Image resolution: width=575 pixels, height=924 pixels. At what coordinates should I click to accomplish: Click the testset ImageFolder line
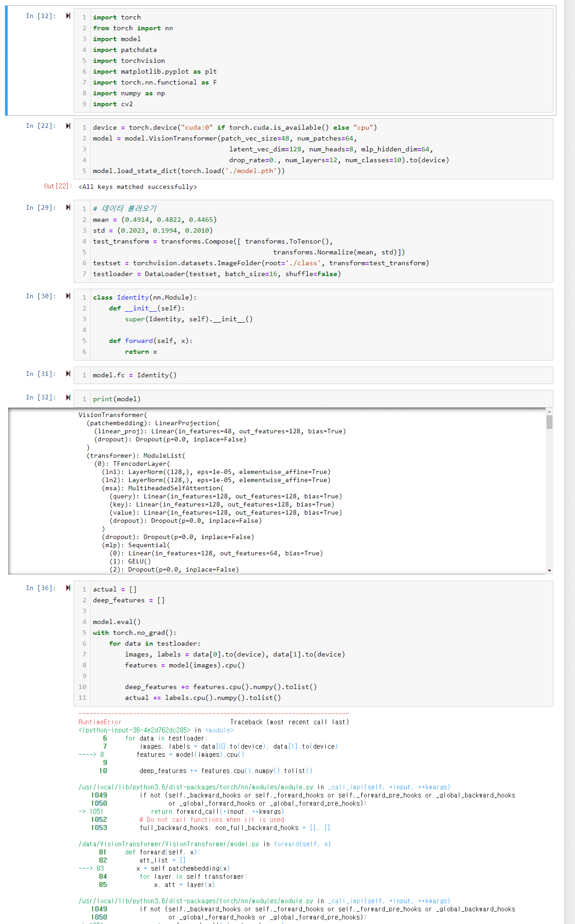coord(261,263)
